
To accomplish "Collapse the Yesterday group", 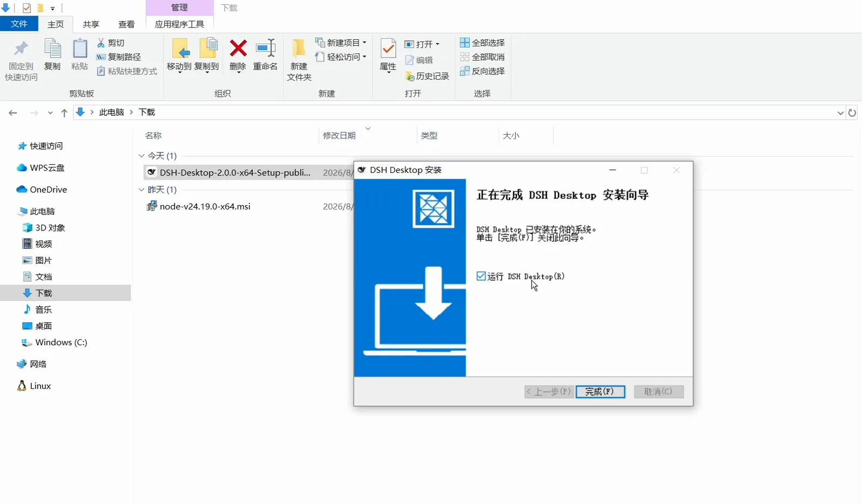I will click(x=142, y=190).
